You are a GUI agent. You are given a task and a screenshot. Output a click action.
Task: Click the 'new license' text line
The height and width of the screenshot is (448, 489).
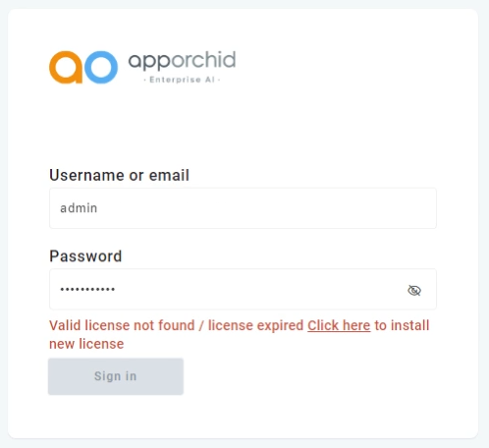tap(86, 344)
